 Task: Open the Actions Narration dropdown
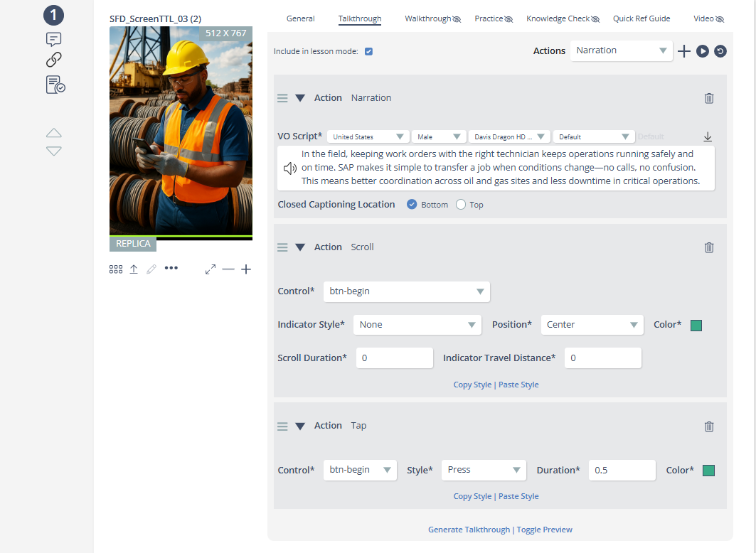621,50
